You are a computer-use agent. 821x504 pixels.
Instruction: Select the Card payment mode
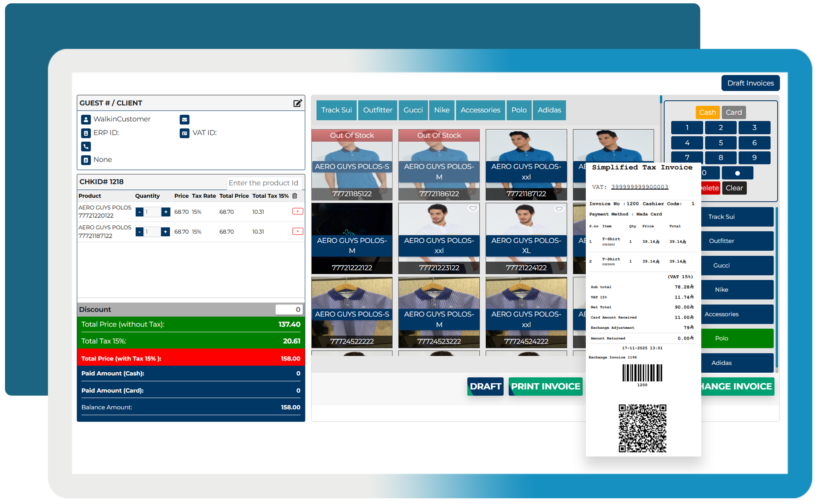pos(734,112)
